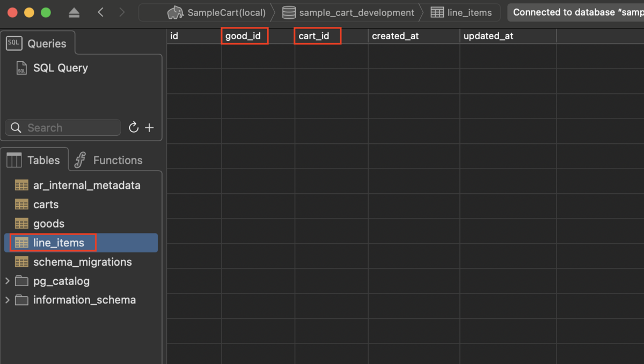
Task: Switch to the Tables tab
Action: (x=34, y=160)
